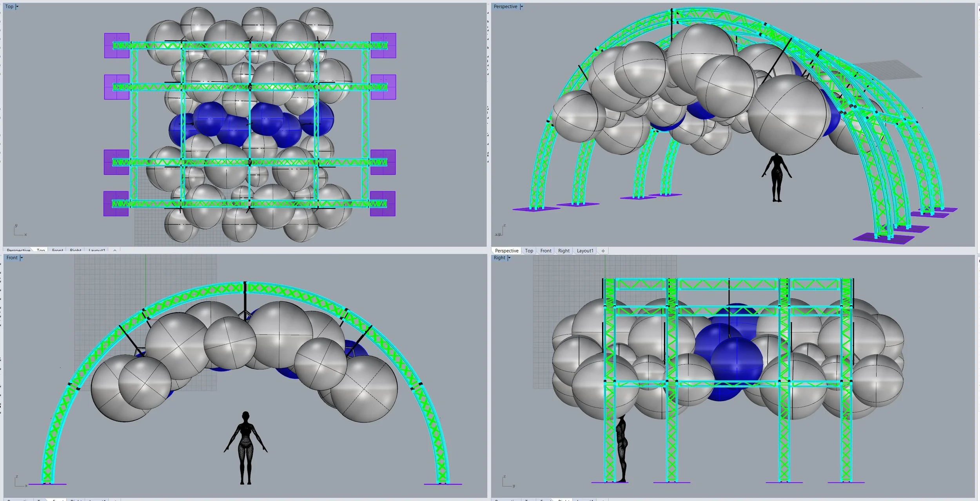Open the Front viewport menu arrow

(22, 258)
